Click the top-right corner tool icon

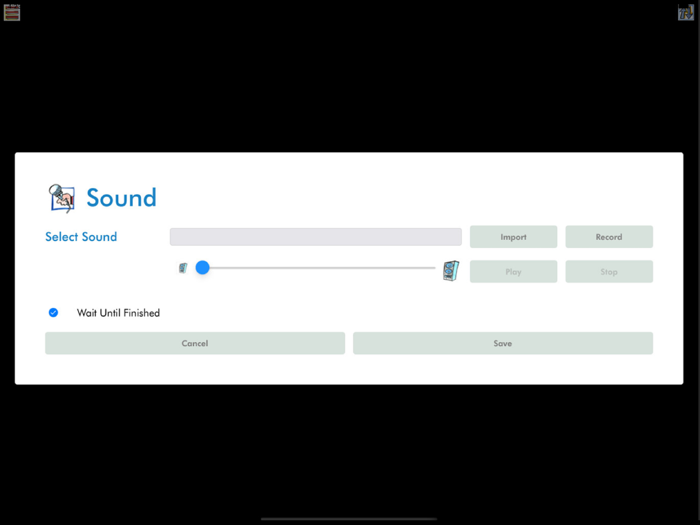click(686, 12)
